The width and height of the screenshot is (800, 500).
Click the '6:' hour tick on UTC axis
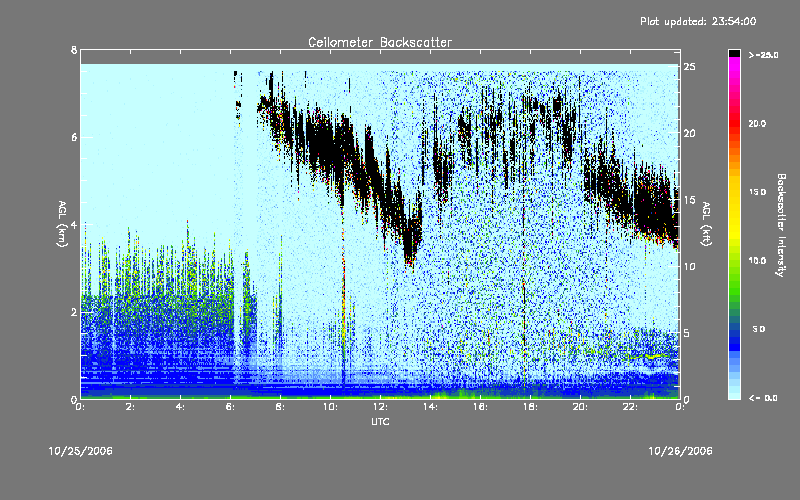[x=231, y=407]
